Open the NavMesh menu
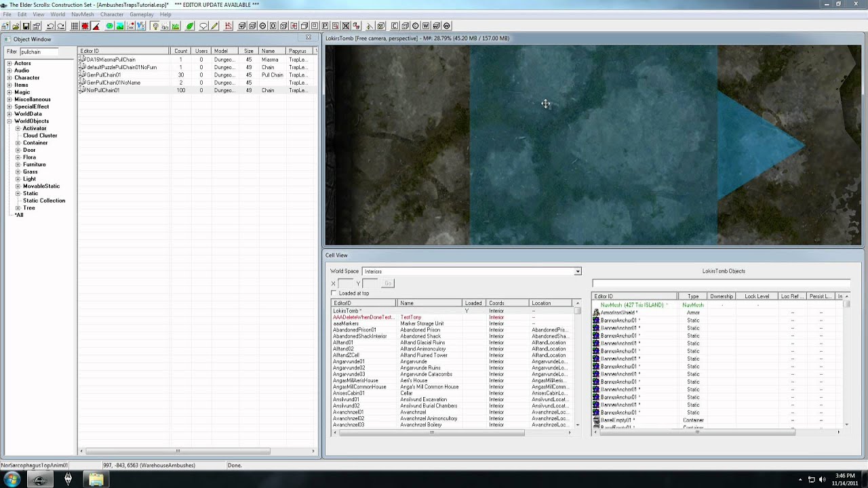The height and width of the screenshot is (488, 868). [83, 14]
